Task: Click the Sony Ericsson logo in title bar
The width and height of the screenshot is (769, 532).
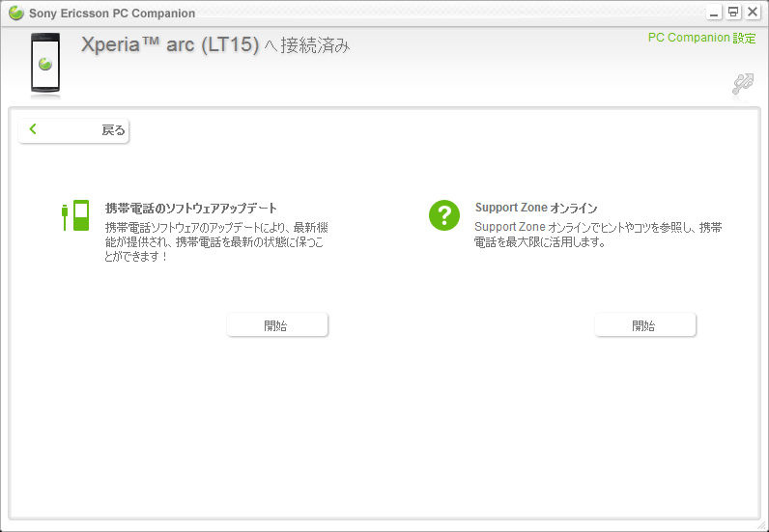Action: [x=15, y=14]
